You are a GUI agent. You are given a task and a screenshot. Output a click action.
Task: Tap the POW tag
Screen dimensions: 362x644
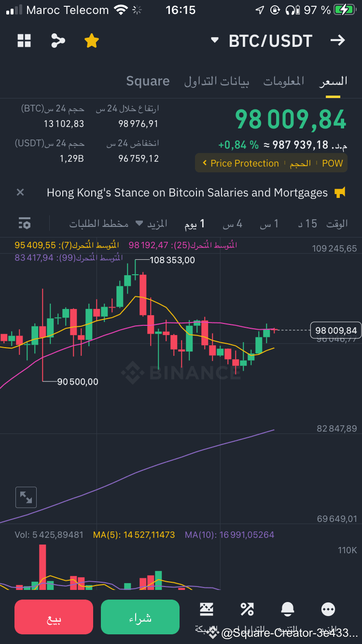pyautogui.click(x=333, y=163)
